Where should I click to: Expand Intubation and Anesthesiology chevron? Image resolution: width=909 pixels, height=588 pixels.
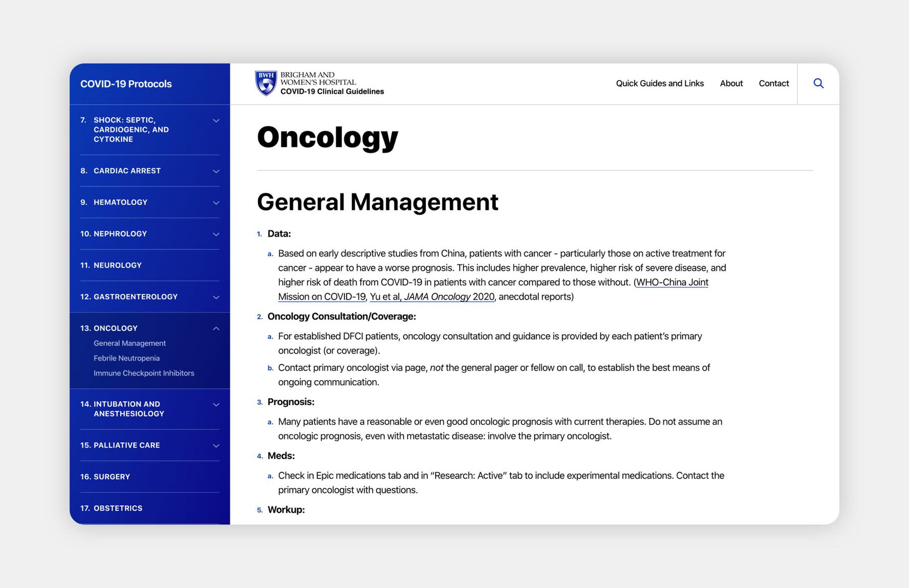point(216,404)
